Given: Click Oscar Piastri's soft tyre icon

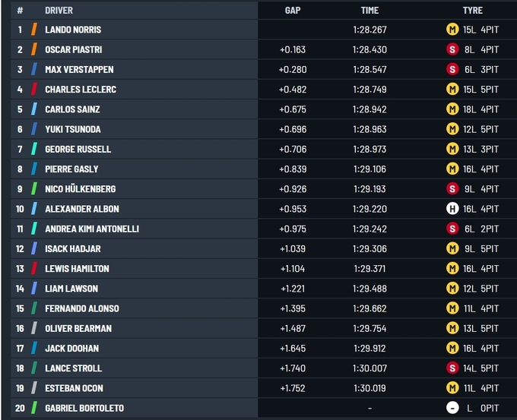Looking at the screenshot, I should point(452,49).
